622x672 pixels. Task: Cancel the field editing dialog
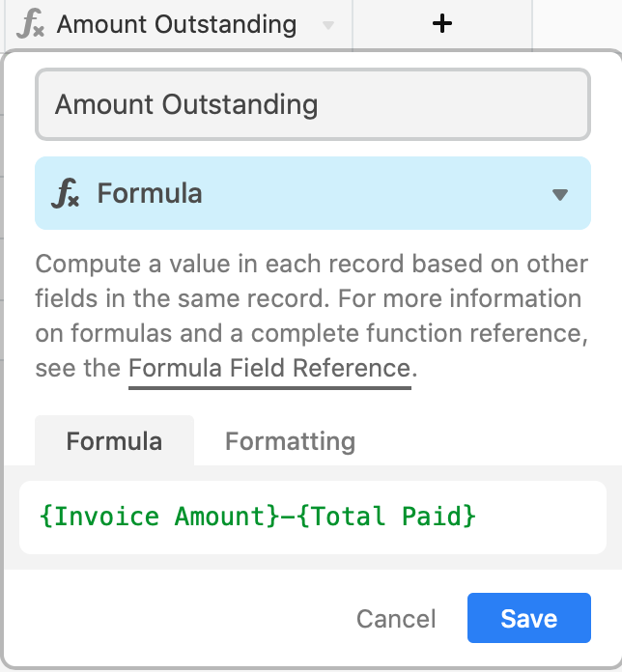click(x=396, y=619)
